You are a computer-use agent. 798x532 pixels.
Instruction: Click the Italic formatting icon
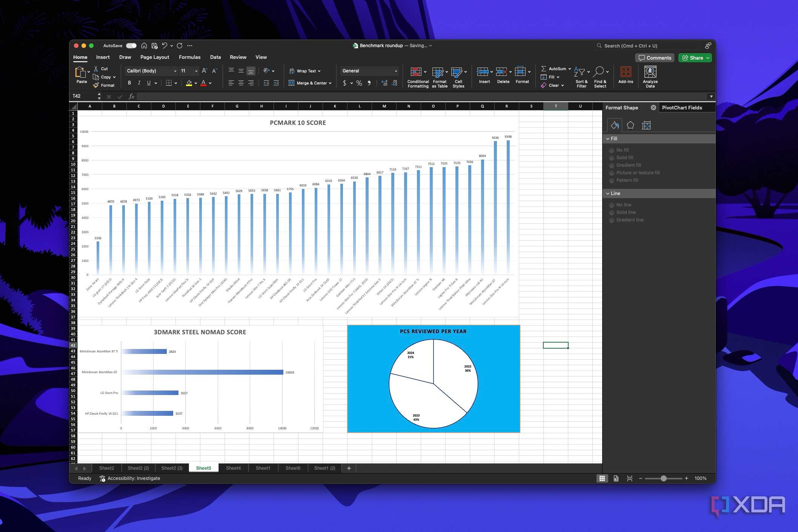point(139,83)
